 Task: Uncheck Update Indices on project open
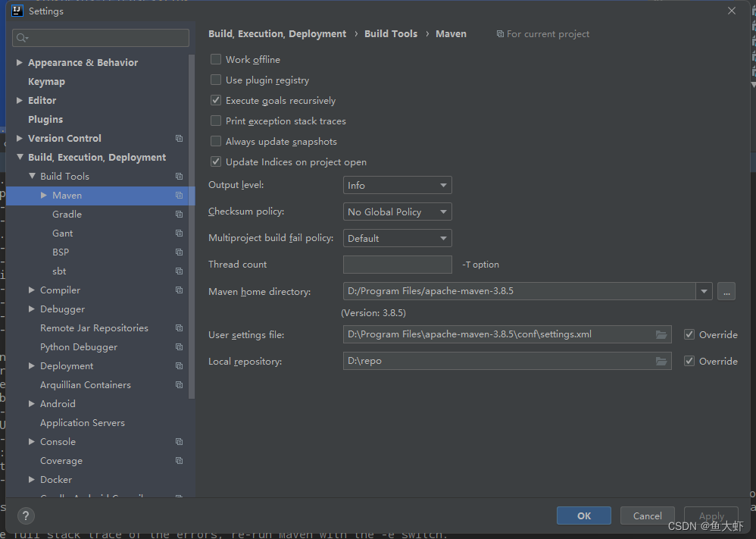(x=216, y=161)
